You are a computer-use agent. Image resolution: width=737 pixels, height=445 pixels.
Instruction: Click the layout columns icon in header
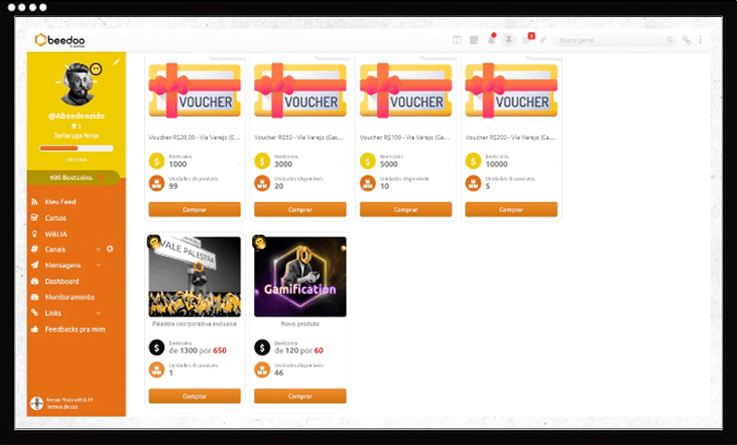point(457,40)
